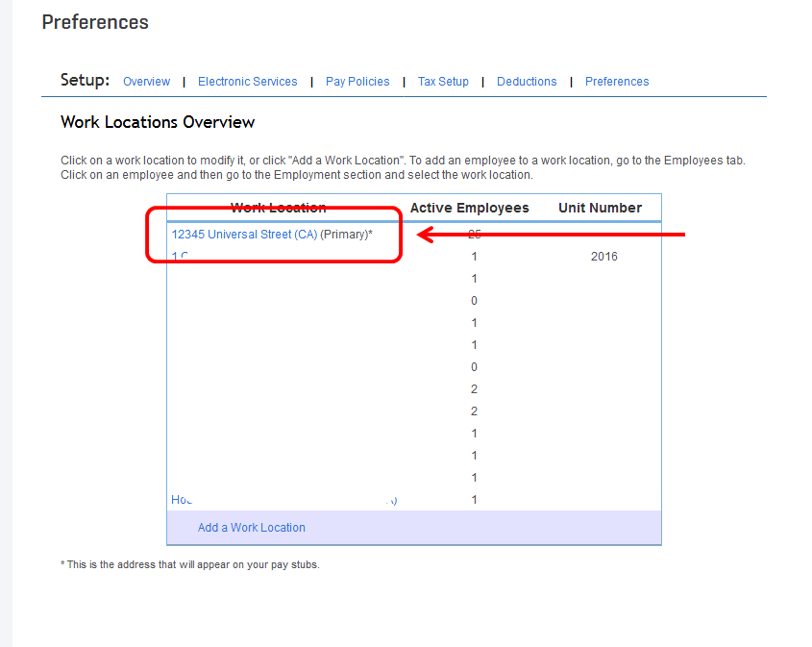Go to Electronic Services setup tab

click(247, 82)
